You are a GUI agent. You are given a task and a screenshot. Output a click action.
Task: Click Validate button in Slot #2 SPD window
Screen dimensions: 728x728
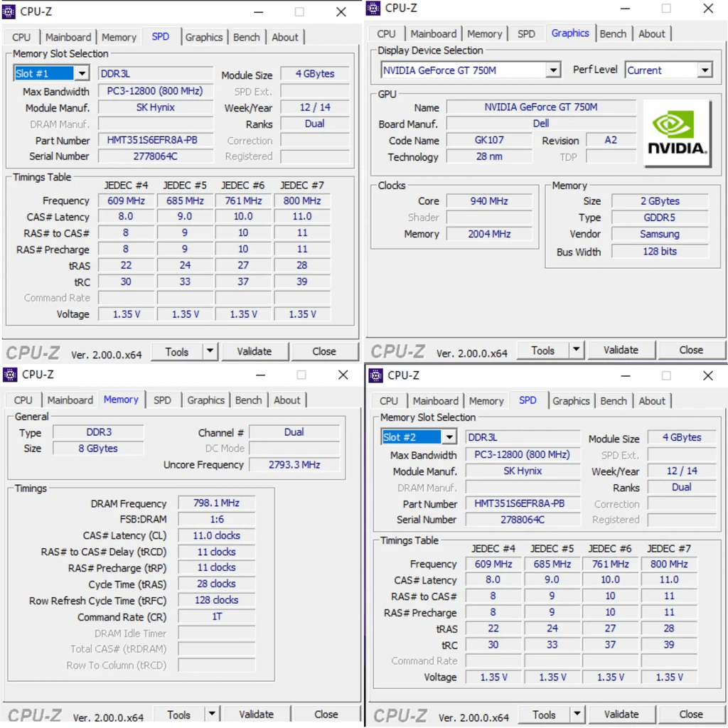pos(621,714)
